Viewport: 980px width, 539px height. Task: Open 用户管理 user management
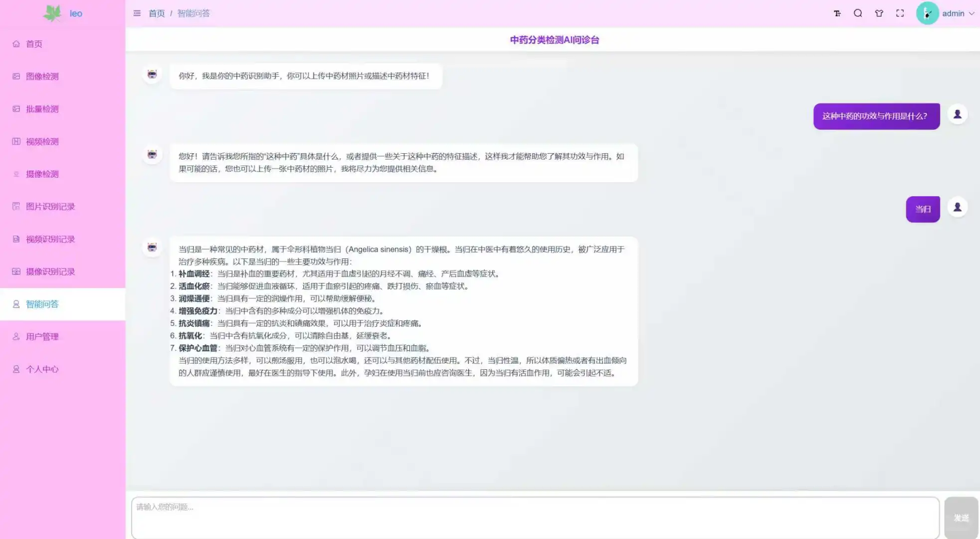click(x=42, y=336)
